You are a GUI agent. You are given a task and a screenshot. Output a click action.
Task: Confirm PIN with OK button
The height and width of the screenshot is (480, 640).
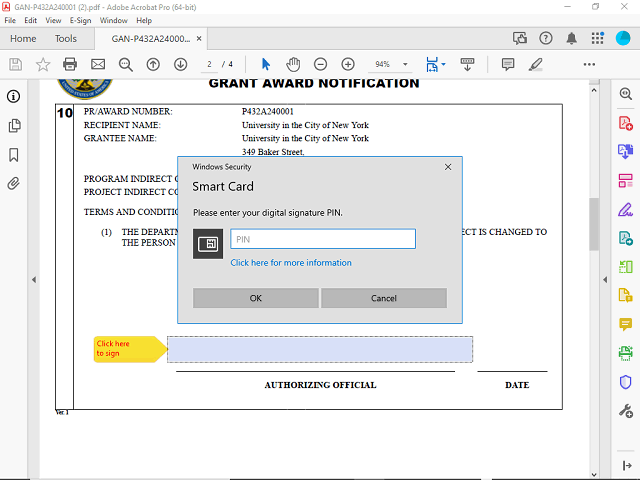point(256,298)
